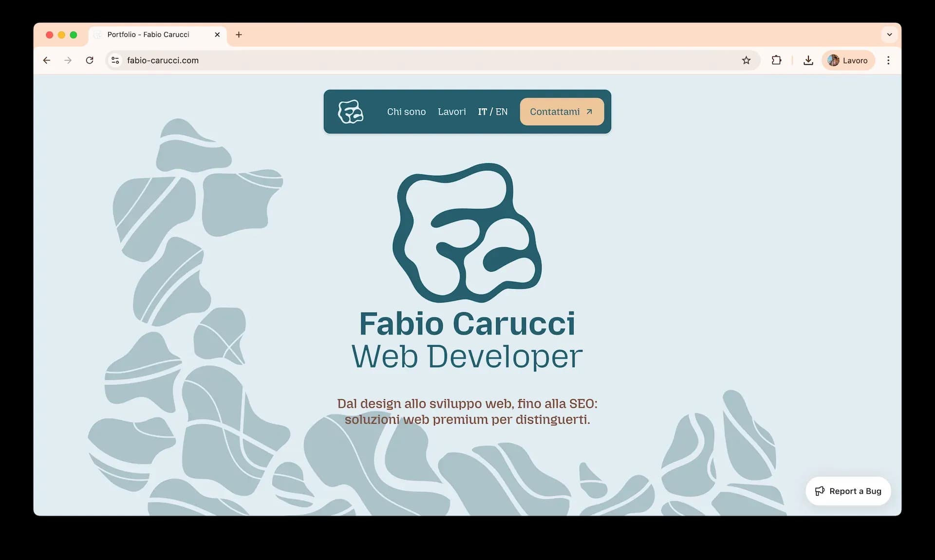Expand the tab search chevron
This screenshot has height=560, width=935.
pos(890,35)
